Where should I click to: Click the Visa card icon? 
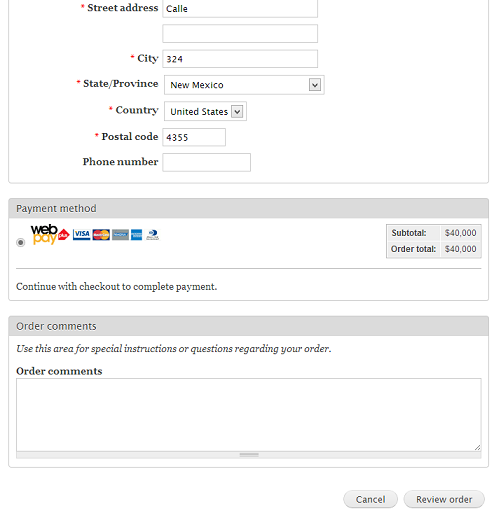point(81,235)
